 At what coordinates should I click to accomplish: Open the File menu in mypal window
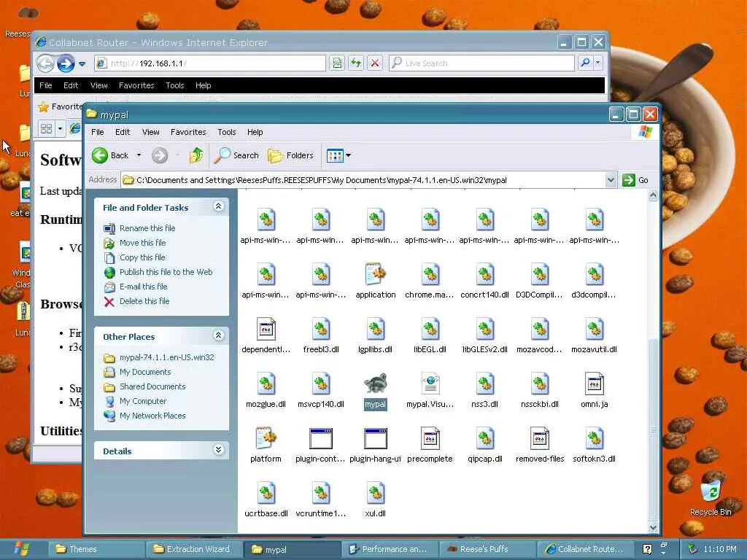[x=98, y=132]
